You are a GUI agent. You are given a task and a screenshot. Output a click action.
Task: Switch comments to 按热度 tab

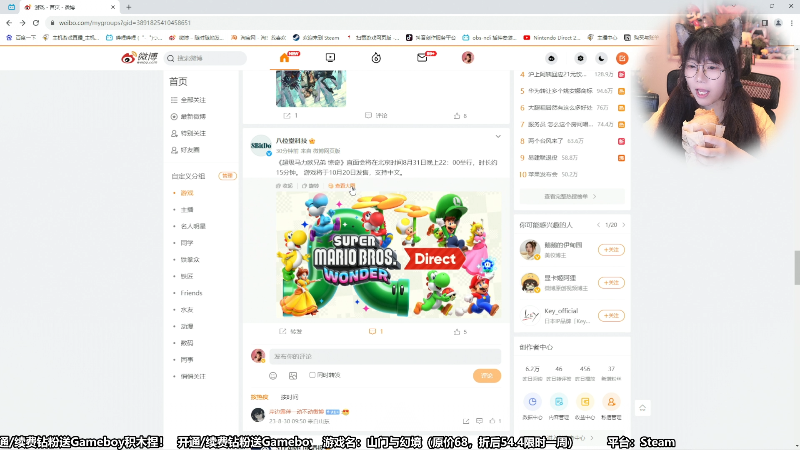click(x=259, y=397)
